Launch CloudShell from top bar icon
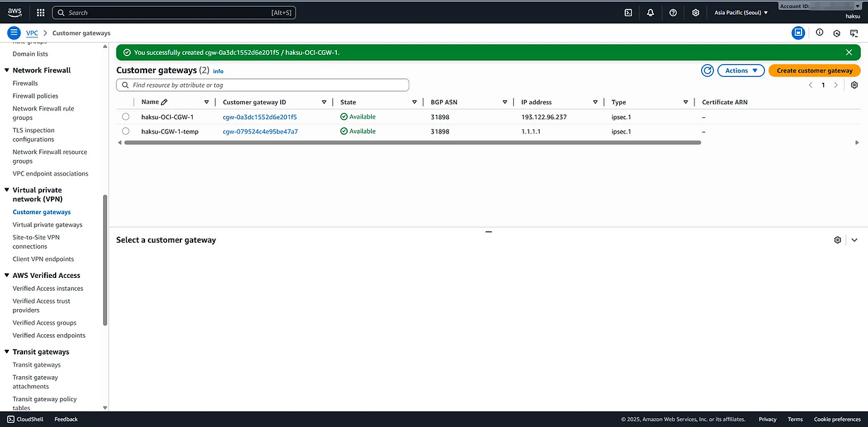 click(629, 12)
